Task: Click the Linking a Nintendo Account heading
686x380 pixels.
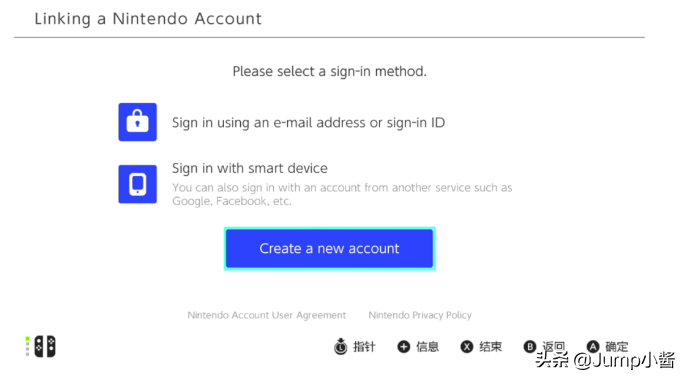Action: pyautogui.click(x=148, y=19)
